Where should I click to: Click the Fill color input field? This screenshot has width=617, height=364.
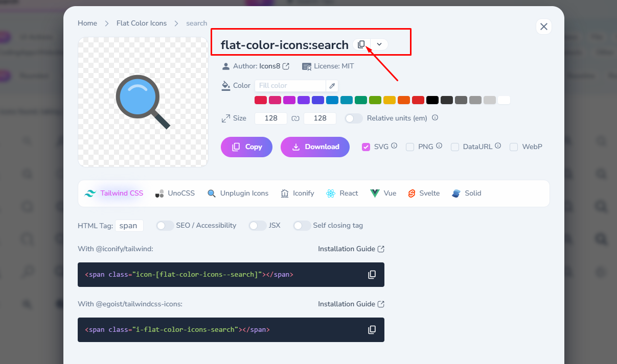(x=290, y=85)
